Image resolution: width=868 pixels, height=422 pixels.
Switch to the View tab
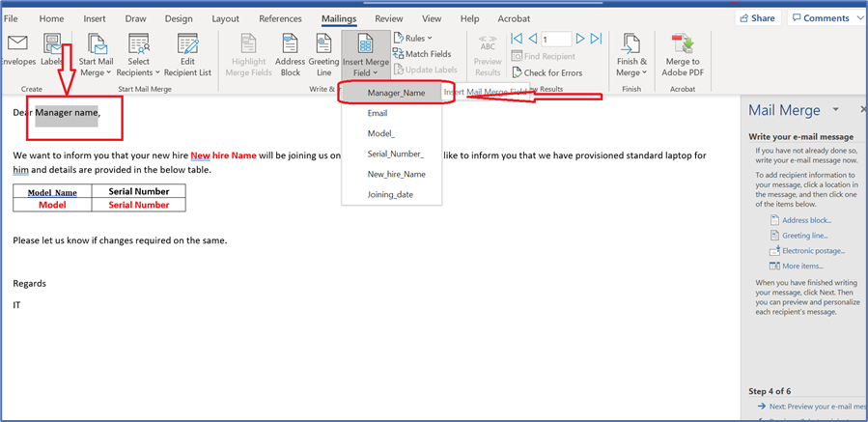[432, 18]
